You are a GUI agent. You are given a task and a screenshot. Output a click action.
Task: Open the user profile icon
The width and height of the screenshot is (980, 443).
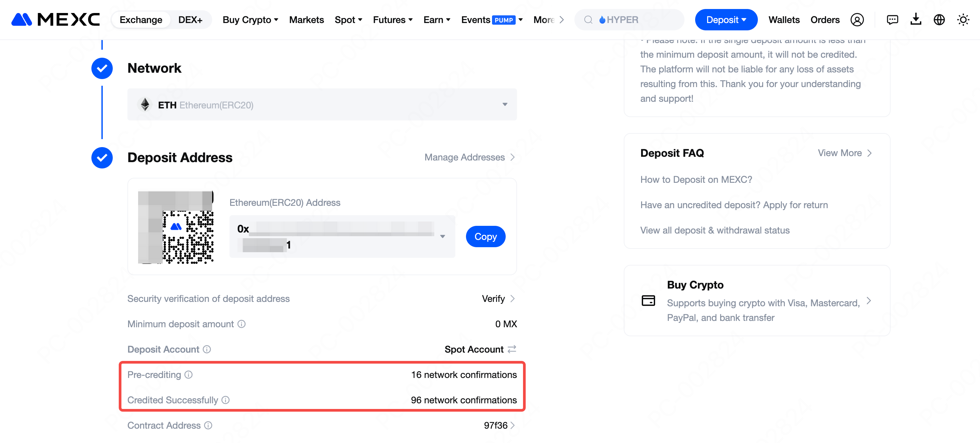(857, 20)
